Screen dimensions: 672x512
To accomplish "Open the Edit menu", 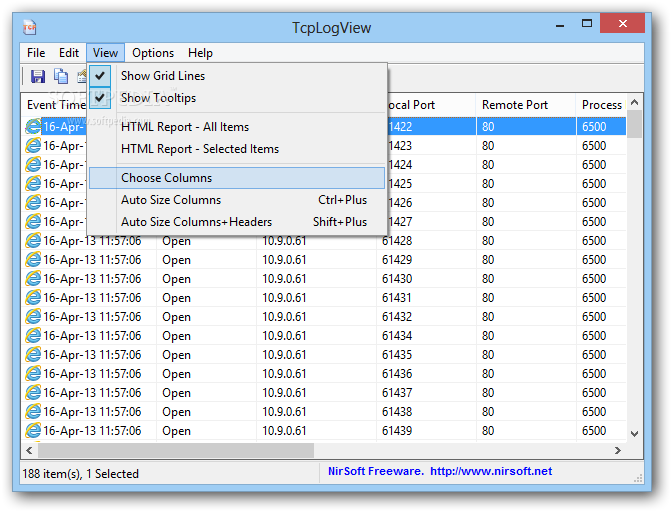I will point(69,53).
